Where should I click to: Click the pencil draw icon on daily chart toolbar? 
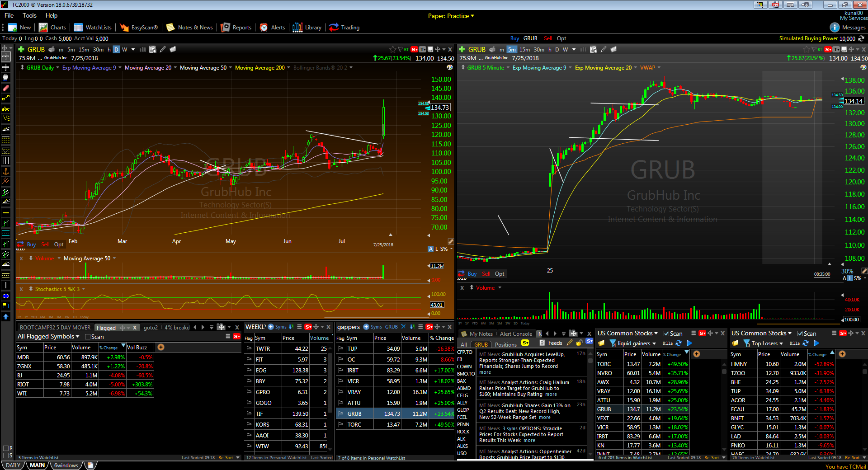163,49
